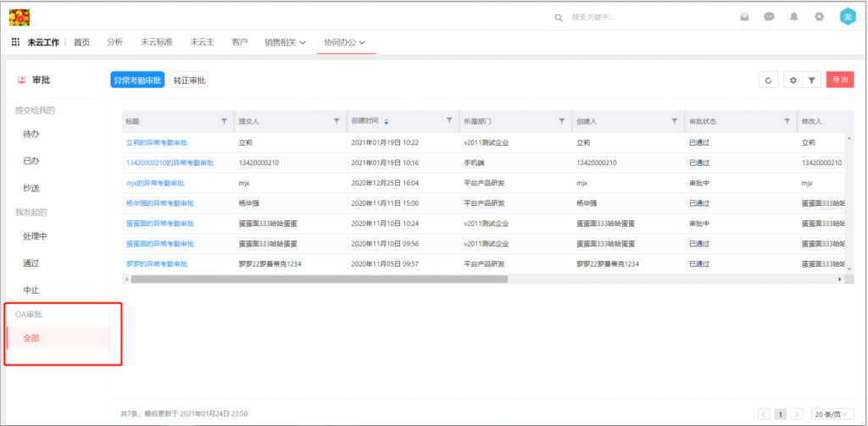The width and height of the screenshot is (868, 426).
Task: Open the notifications bell
Action: click(793, 17)
